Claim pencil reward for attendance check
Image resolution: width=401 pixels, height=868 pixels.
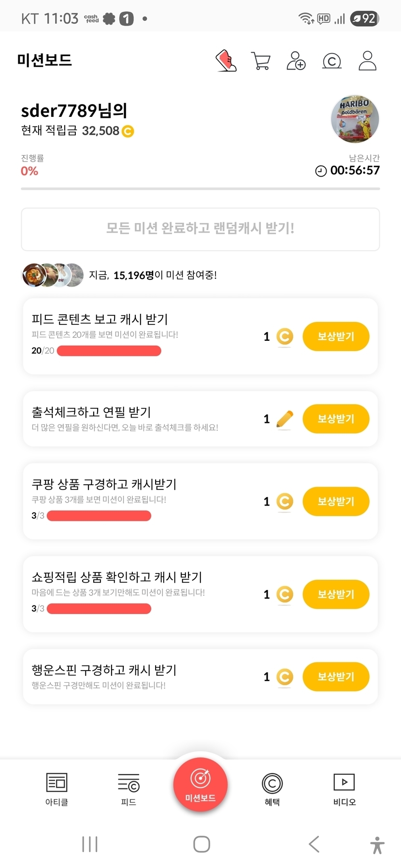336,419
